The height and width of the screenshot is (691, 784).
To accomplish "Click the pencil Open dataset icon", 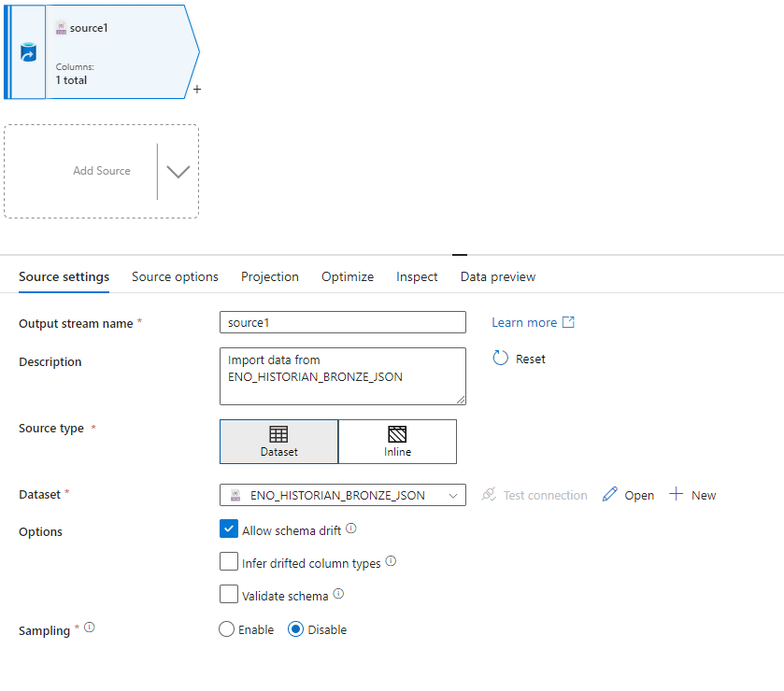I will pyautogui.click(x=610, y=495).
